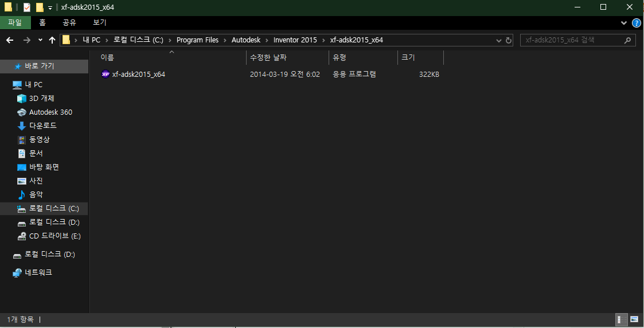
Task: Click xf-adsk2015_x64 breadcrumb in address bar
Action: click(357, 40)
